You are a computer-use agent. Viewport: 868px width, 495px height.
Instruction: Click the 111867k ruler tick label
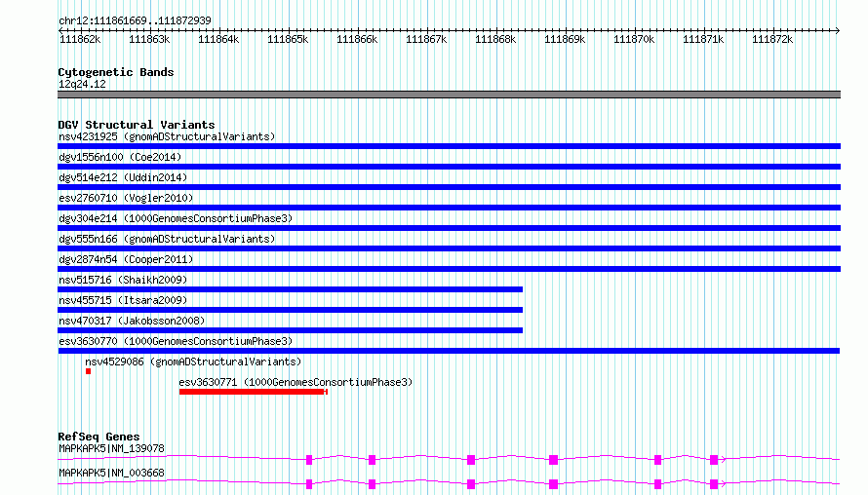tap(426, 39)
